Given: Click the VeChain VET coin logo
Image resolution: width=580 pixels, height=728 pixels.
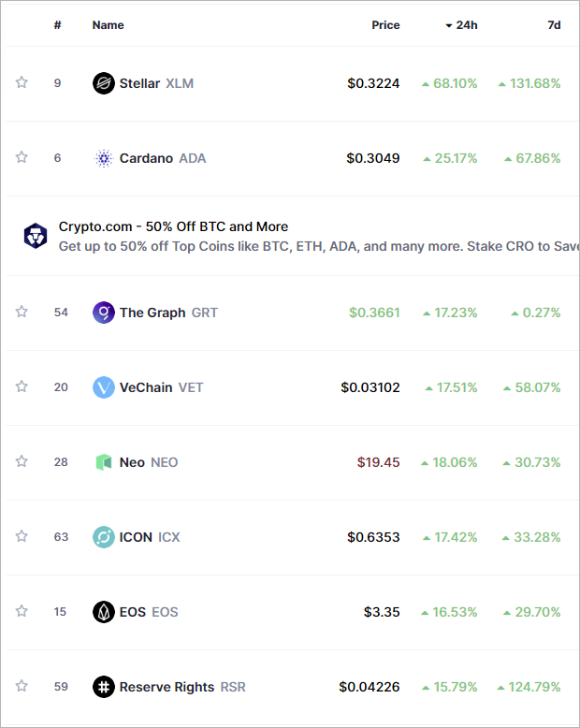Looking at the screenshot, I should click(104, 387).
